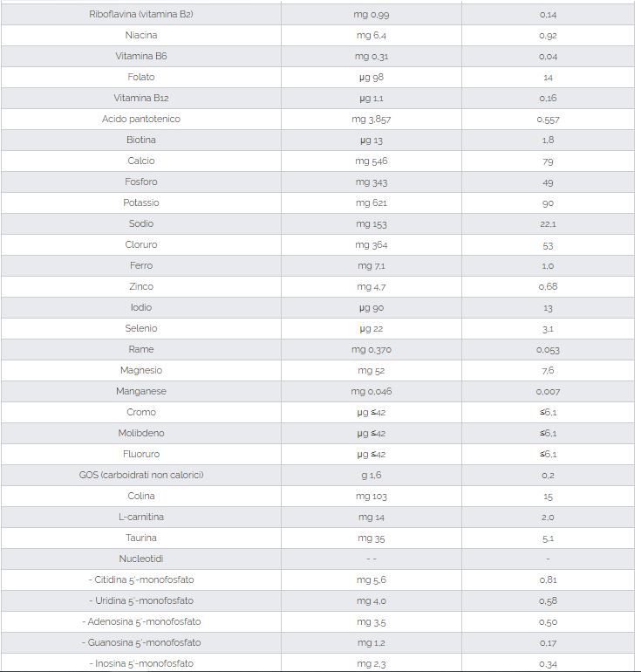This screenshot has height=672, width=641.
Task: Click the Fosforo nutrient label
Action: tap(141, 182)
